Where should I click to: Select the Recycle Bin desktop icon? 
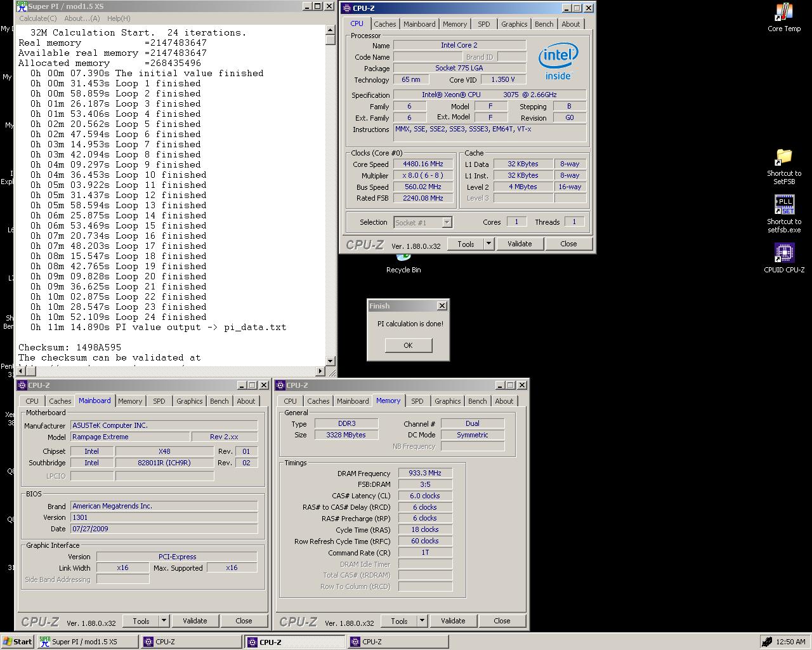point(403,263)
